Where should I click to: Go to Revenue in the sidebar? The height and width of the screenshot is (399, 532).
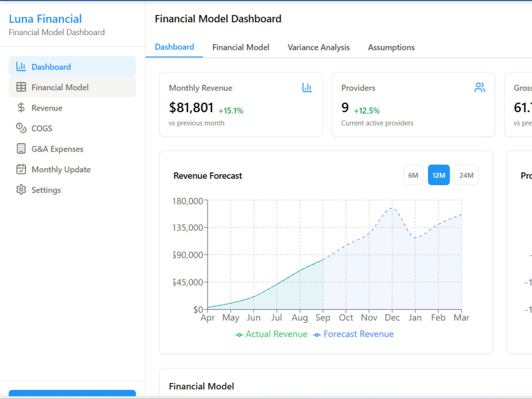tap(72, 107)
